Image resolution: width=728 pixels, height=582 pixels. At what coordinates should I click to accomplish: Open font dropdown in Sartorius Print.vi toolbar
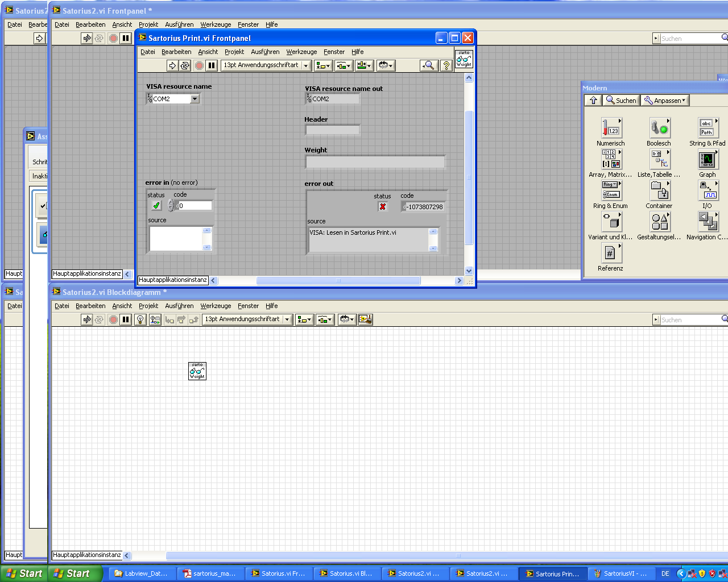(x=306, y=65)
